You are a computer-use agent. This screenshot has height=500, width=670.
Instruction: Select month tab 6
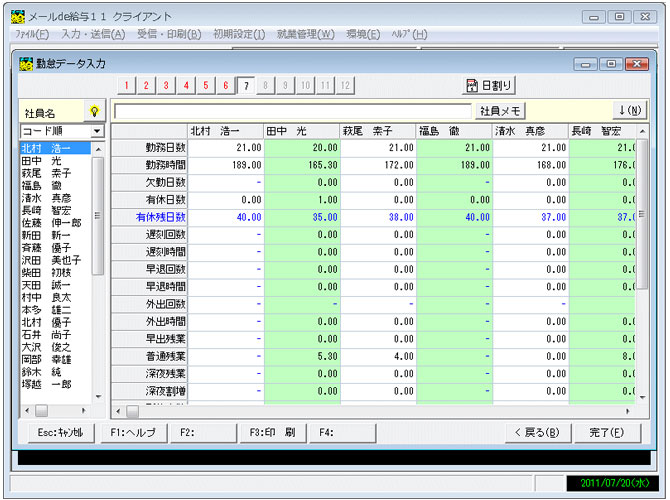(226, 85)
